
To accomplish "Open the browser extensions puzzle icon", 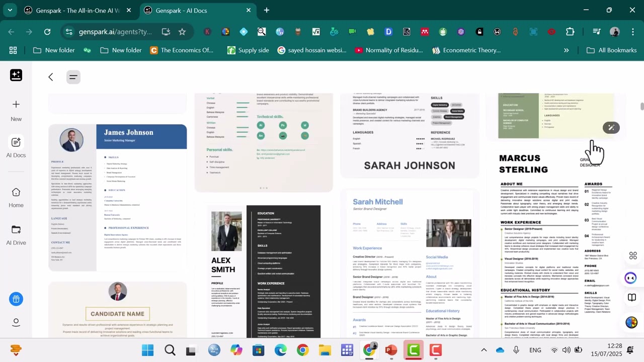I will [570, 32].
